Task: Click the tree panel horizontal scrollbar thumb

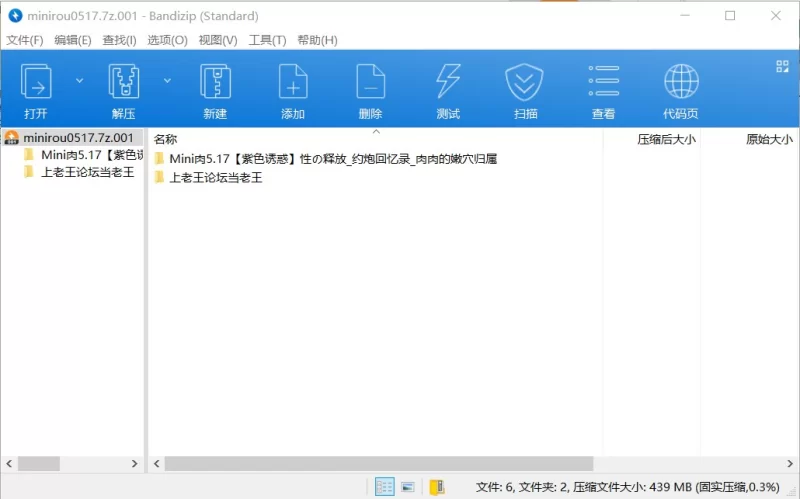Action: point(39,463)
